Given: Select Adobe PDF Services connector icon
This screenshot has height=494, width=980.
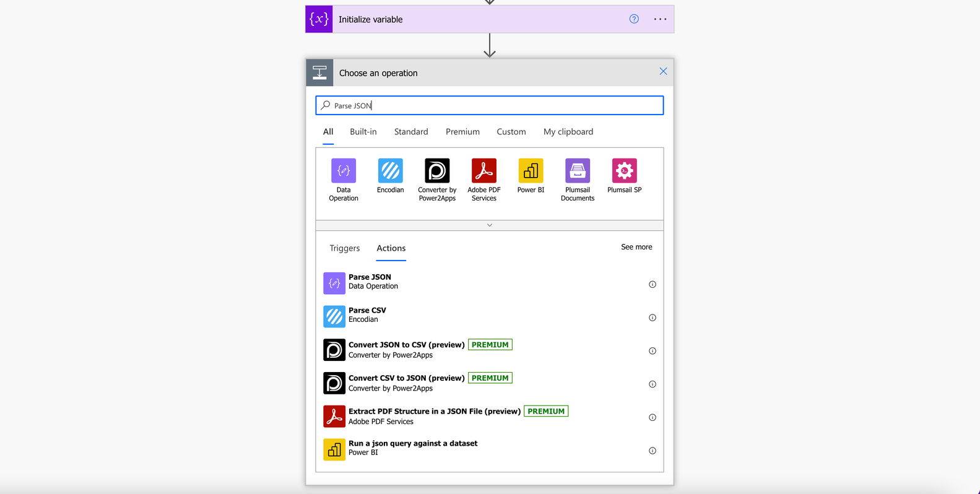Looking at the screenshot, I should pyautogui.click(x=484, y=171).
